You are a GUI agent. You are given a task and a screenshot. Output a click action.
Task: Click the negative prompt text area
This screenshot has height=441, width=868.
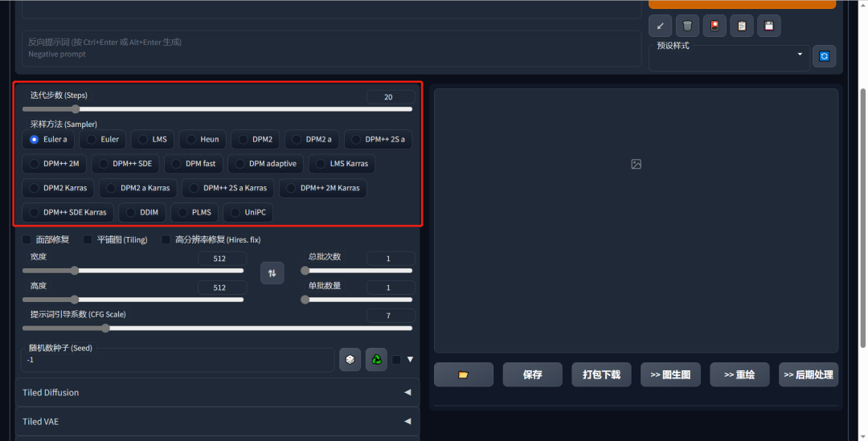pyautogui.click(x=331, y=49)
